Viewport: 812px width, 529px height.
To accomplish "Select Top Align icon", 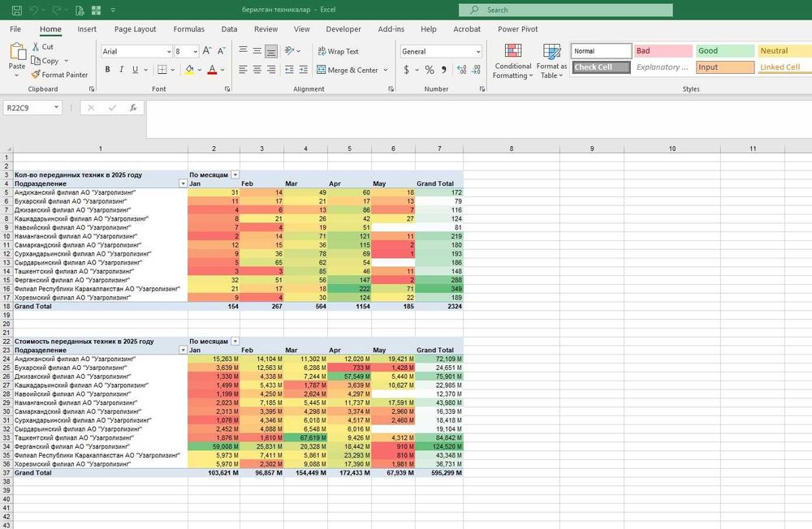I will point(243,50).
